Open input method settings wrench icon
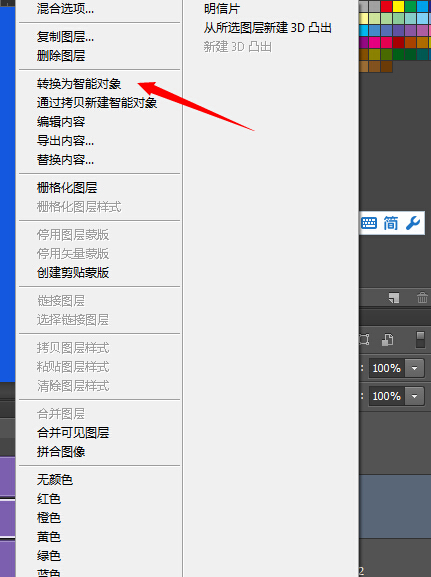431x577 pixels. pos(413,223)
